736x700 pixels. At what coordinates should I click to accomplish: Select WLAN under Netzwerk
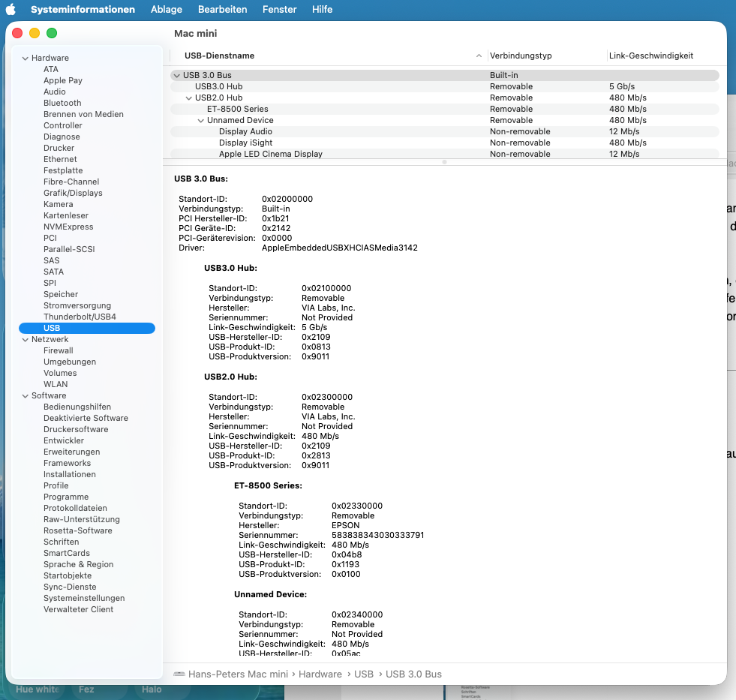click(x=56, y=384)
